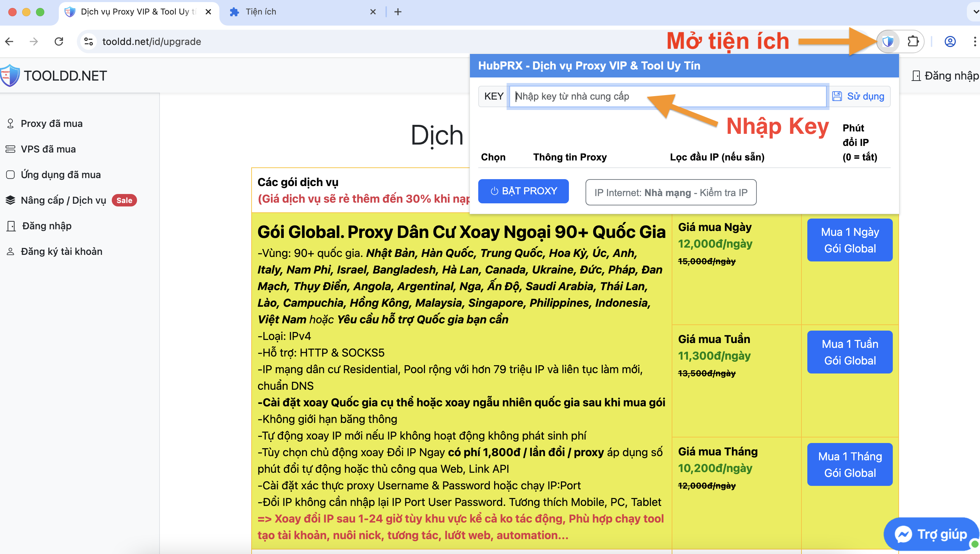Click Mua 1 Ngày Gói Global button

pyautogui.click(x=850, y=240)
